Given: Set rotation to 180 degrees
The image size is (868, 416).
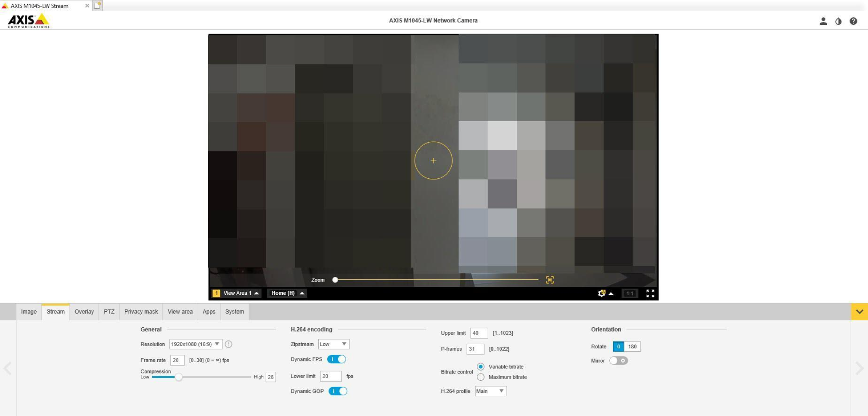Looking at the screenshot, I should pos(632,347).
